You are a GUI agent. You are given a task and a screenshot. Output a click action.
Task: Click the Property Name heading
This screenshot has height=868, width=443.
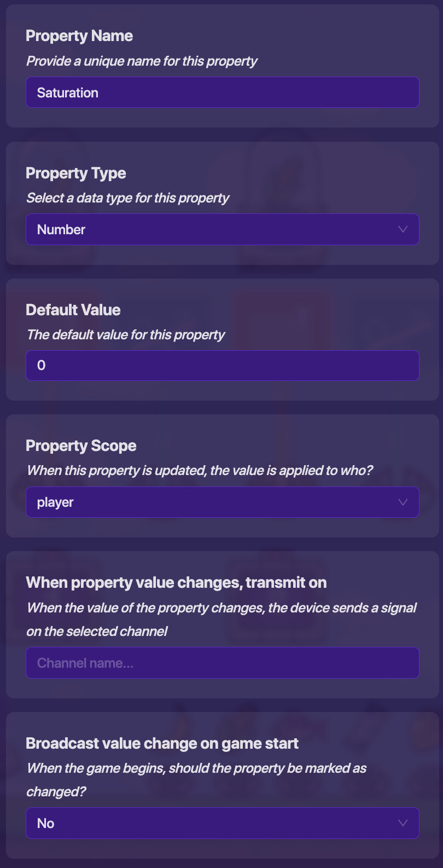coord(79,36)
